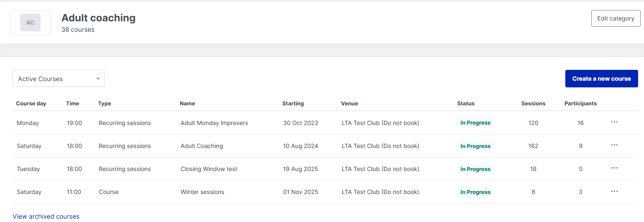Click the Status column header
Screen dimensions: 644x222
coord(466,103)
